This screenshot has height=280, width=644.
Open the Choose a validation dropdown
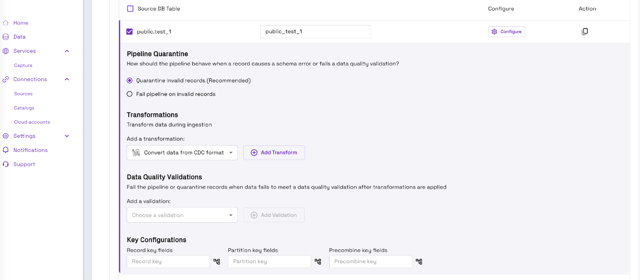pyautogui.click(x=182, y=215)
